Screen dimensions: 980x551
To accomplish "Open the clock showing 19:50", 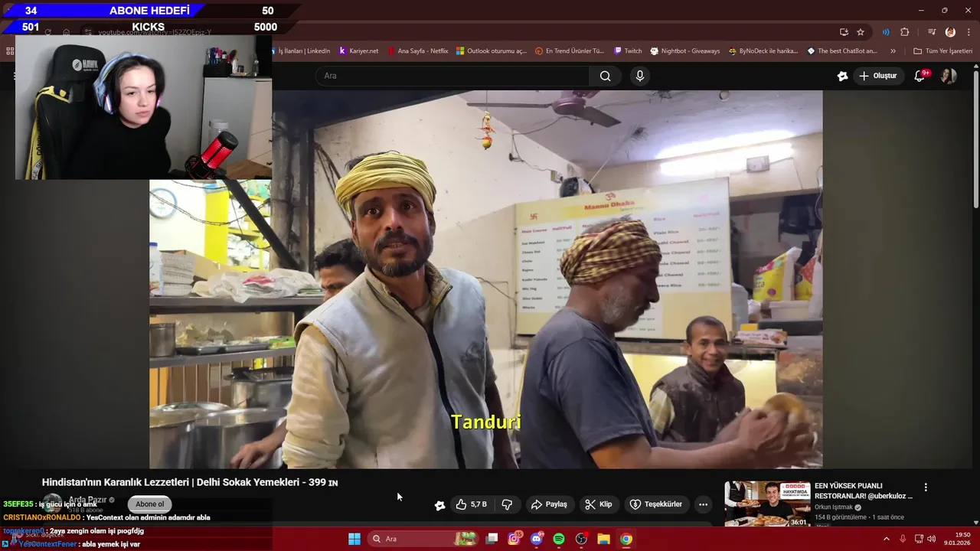I will click(x=957, y=539).
